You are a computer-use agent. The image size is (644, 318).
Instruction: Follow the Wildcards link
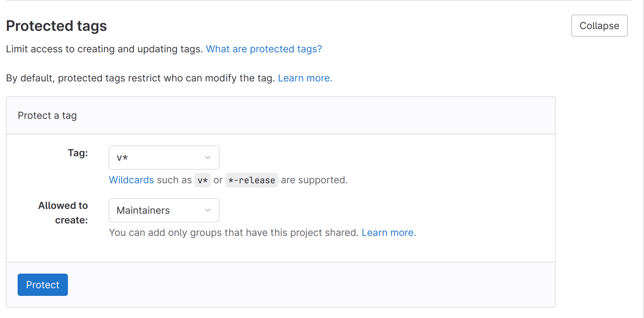pos(131,180)
